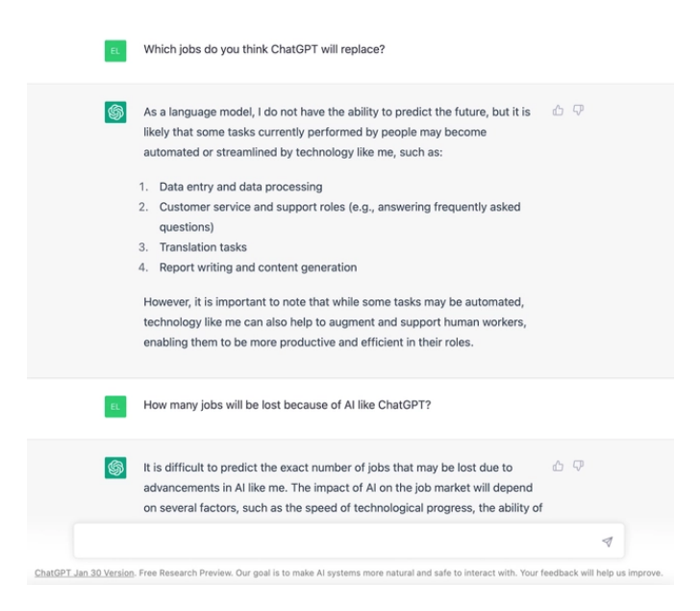Click list item "Report writing and content generation"
Image resolution: width=700 pixels, height=611 pixels.
pos(258,267)
